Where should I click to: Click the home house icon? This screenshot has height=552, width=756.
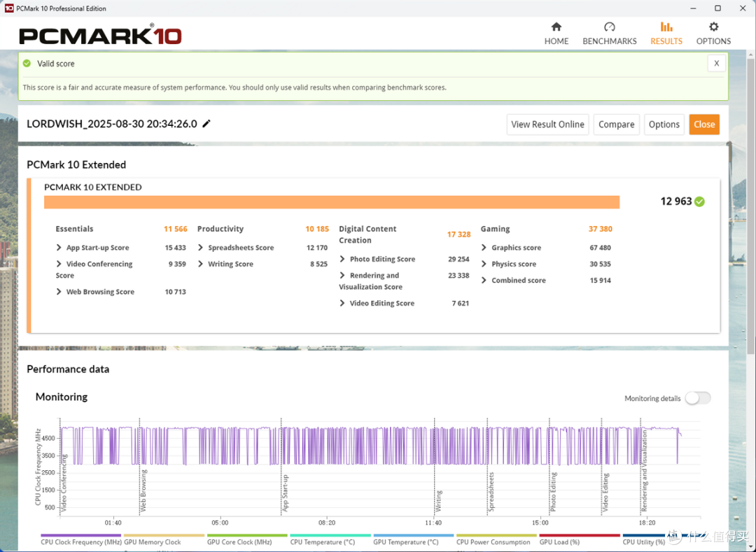556,27
